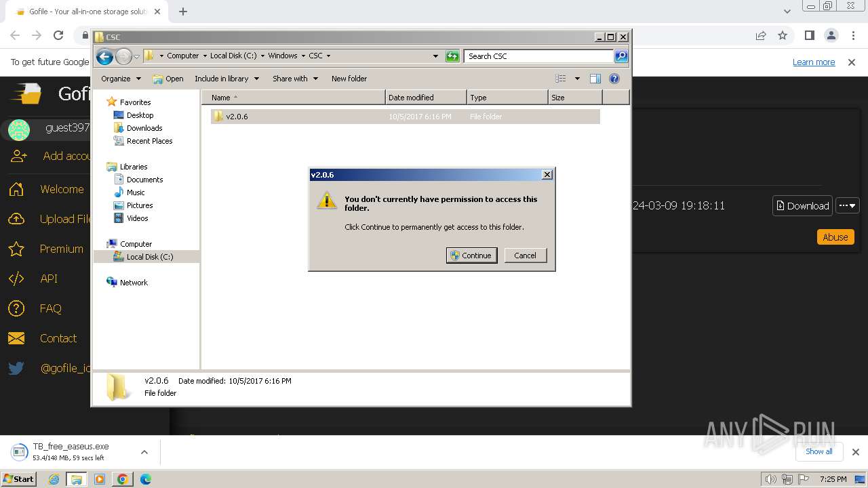Expand Include in library dropdown
868x488 pixels.
tap(226, 79)
